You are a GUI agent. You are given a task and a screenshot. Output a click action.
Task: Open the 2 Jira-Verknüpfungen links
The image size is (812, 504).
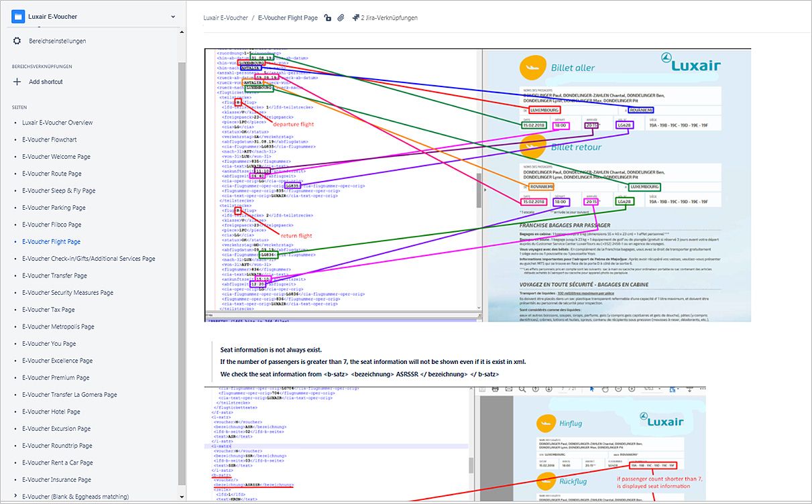(x=384, y=18)
